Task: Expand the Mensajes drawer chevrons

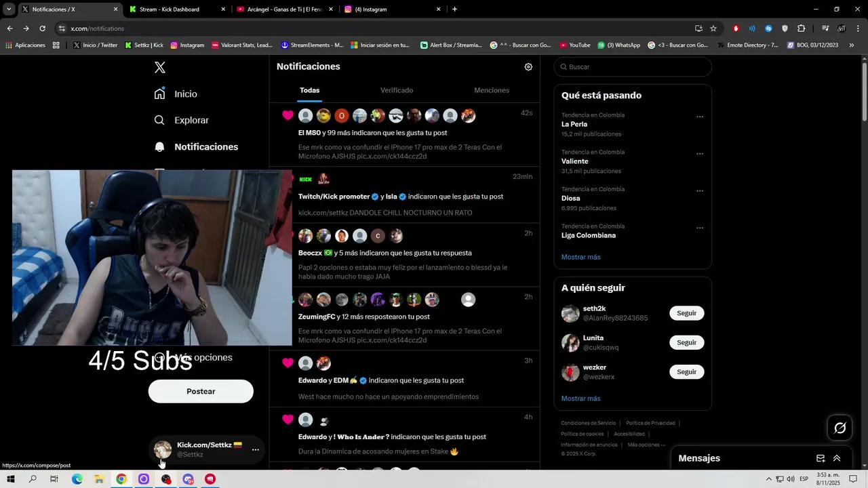Action: click(837, 458)
